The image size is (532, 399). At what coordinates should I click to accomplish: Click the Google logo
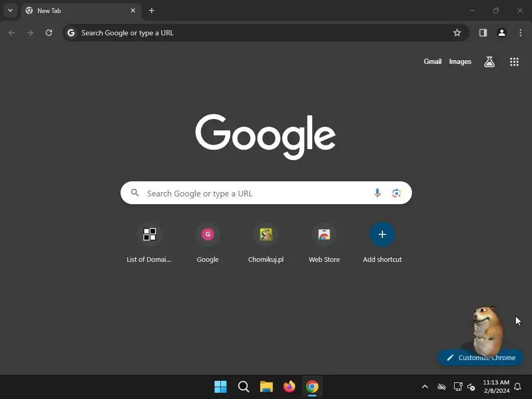(x=265, y=137)
